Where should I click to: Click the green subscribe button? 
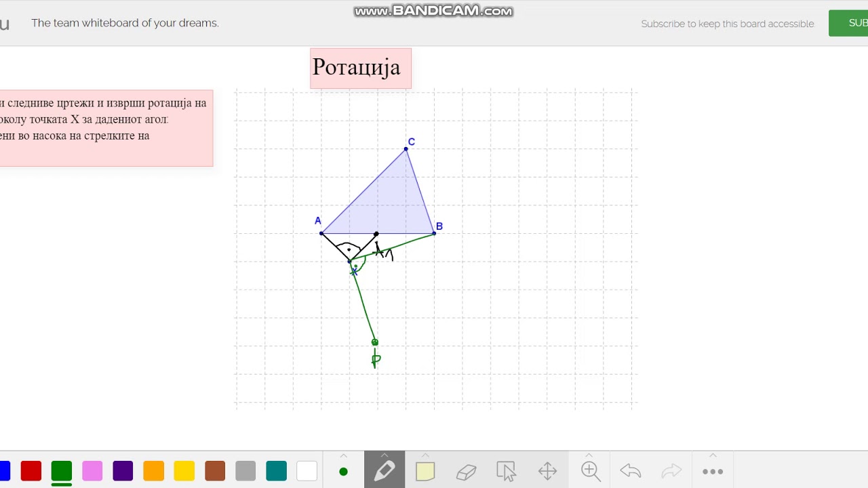click(x=848, y=23)
